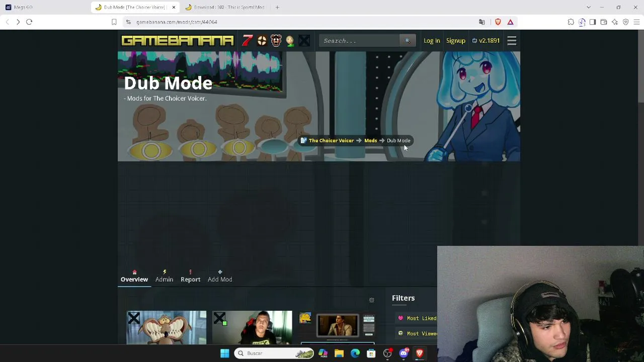
Task: Go forward in browser history
Action: tap(18, 22)
